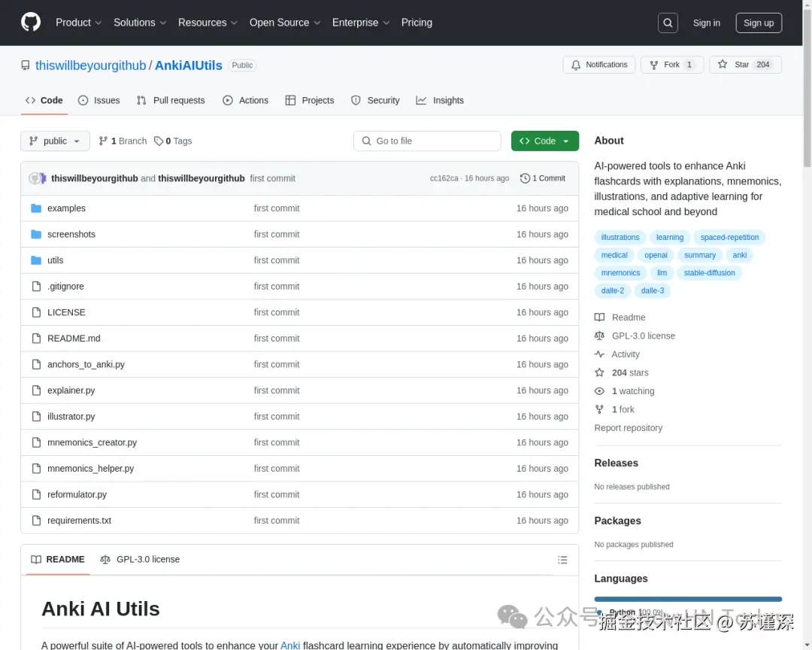This screenshot has width=812, height=650.
Task: Select the Code tab
Action: click(44, 101)
